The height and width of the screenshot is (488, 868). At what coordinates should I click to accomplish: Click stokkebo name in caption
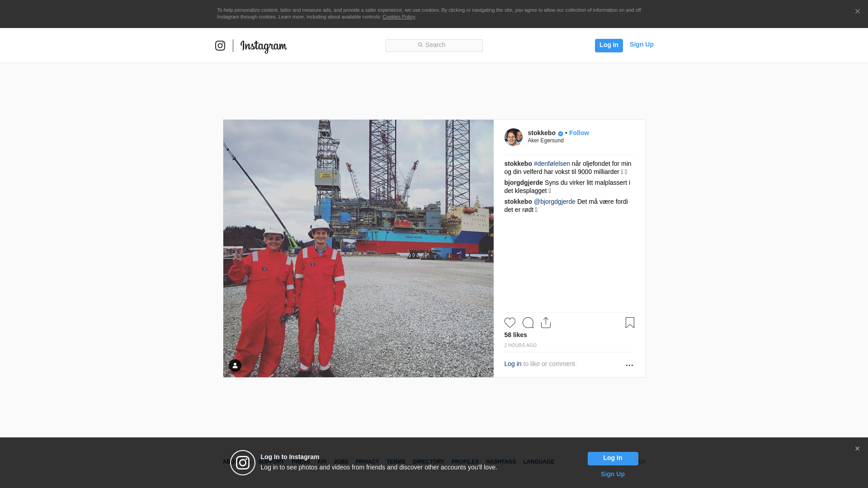coord(518,164)
